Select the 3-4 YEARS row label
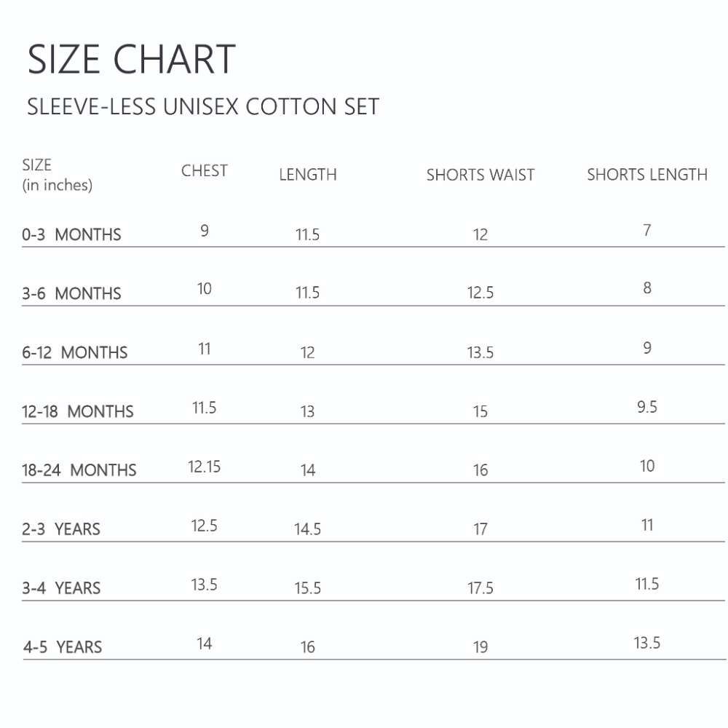Image resolution: width=728 pixels, height=728 pixels. [61, 588]
